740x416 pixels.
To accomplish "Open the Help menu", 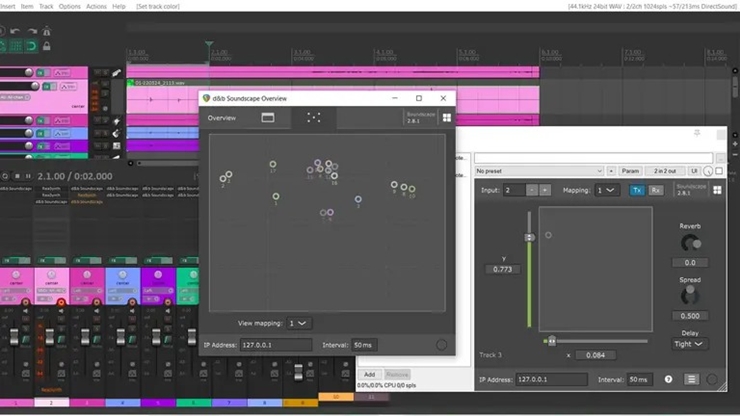I will click(x=118, y=6).
